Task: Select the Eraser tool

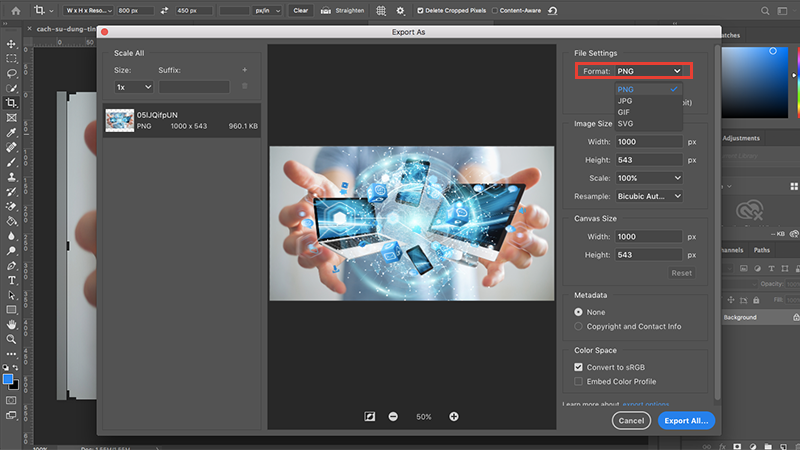Action: click(x=11, y=207)
